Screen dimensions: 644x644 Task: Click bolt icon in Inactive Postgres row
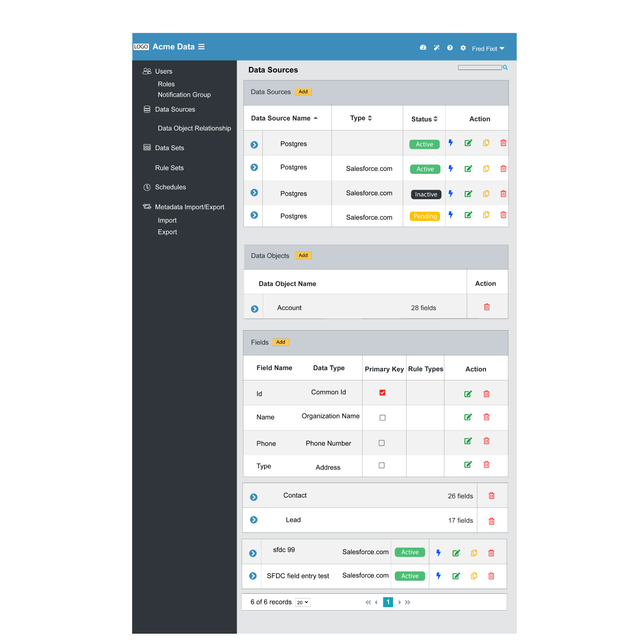pos(451,194)
